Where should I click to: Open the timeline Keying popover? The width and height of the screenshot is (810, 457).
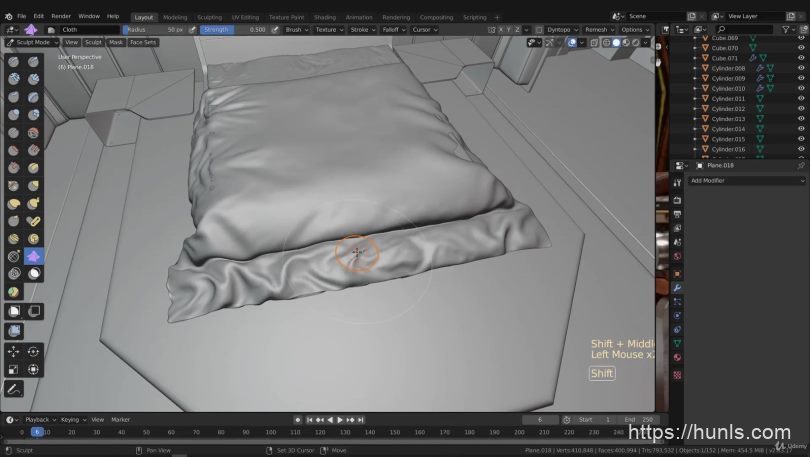72,420
